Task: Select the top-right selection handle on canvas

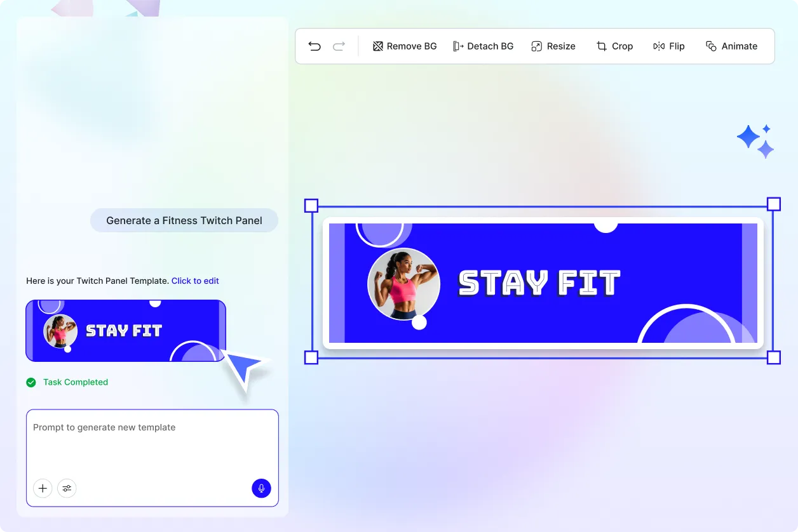Action: click(774, 204)
